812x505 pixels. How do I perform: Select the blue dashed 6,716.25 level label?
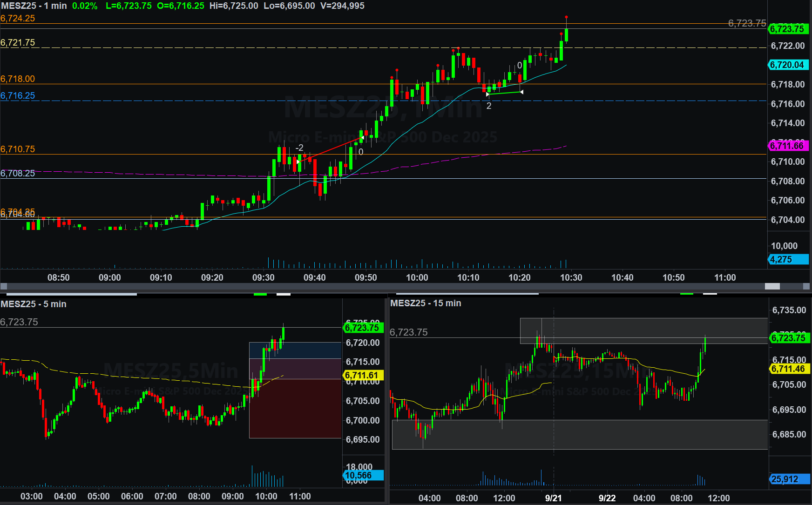[18, 95]
